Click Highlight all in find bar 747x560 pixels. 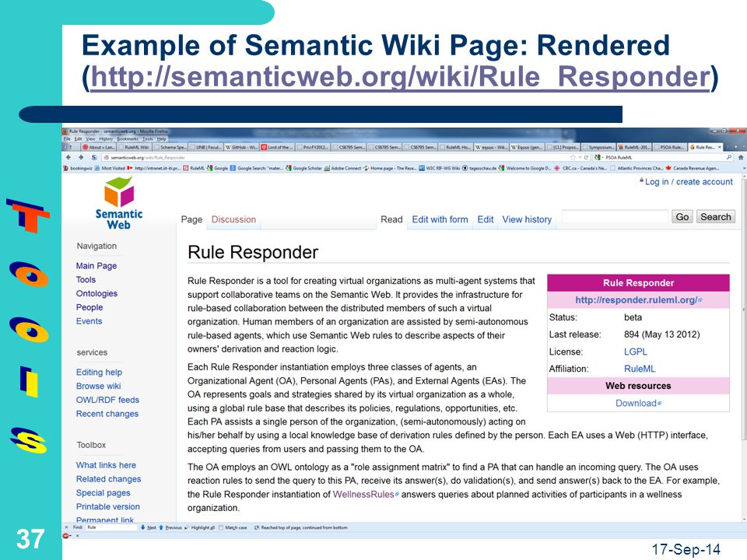tap(200, 527)
